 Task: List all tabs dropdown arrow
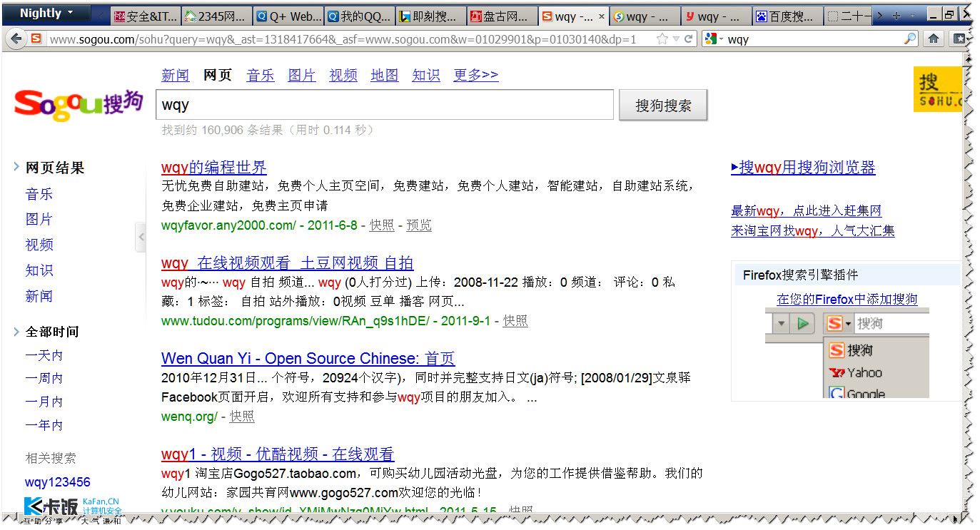tap(912, 15)
